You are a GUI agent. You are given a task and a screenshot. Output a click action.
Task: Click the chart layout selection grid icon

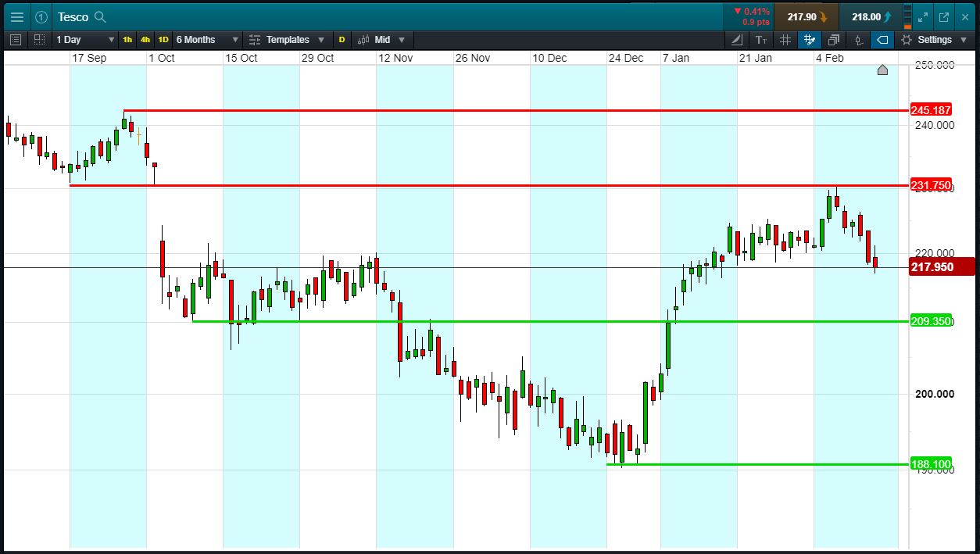tap(39, 39)
